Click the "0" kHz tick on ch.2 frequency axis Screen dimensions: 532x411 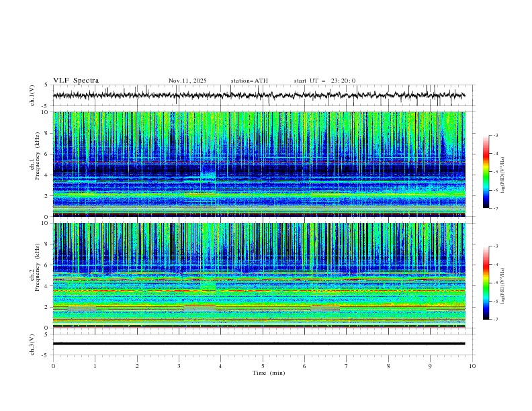click(x=47, y=328)
